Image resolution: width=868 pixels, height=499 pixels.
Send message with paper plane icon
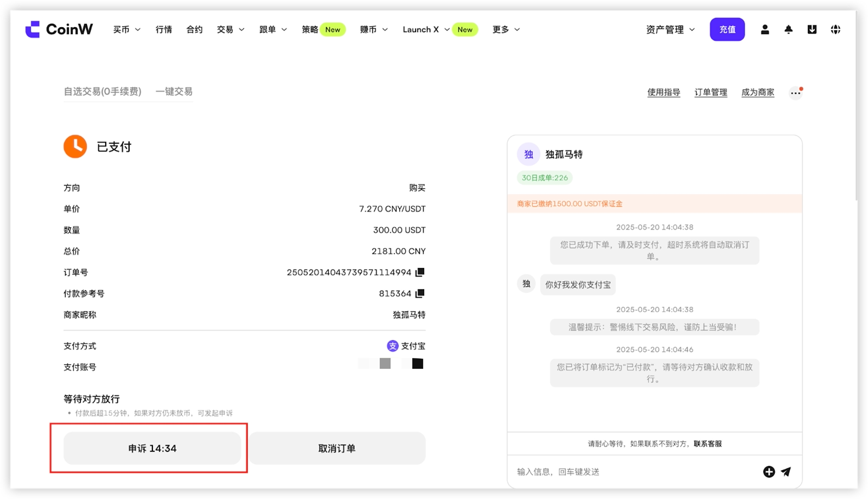tap(786, 472)
